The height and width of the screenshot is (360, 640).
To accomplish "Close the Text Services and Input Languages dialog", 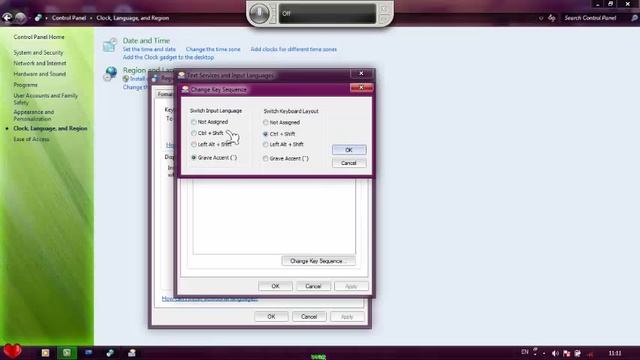I will click(x=361, y=73).
